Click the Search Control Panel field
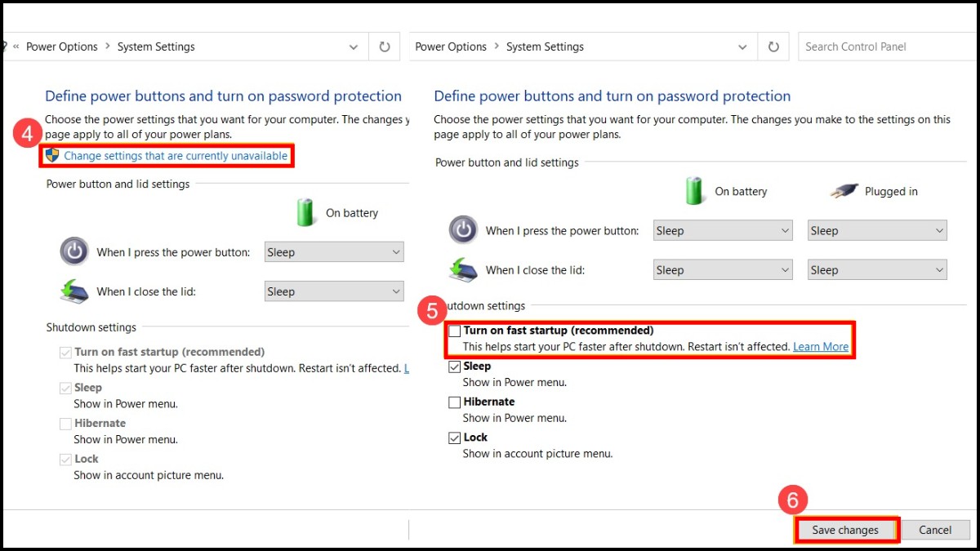Viewport: 980px width, 551px height. point(886,47)
